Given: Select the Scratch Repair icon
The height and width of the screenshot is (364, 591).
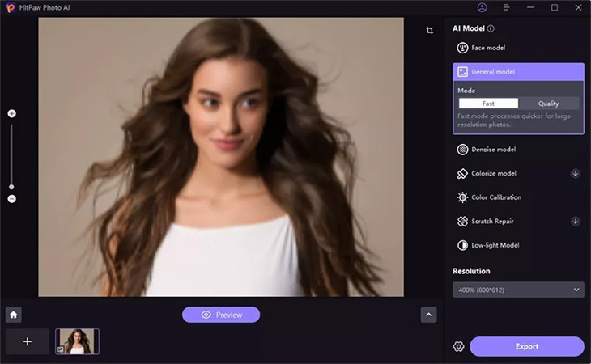Looking at the screenshot, I should 462,222.
